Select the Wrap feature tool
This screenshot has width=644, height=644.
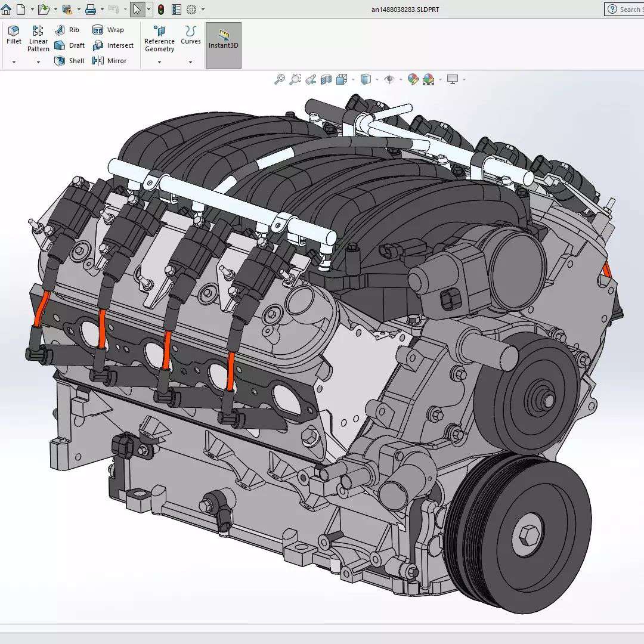[108, 30]
